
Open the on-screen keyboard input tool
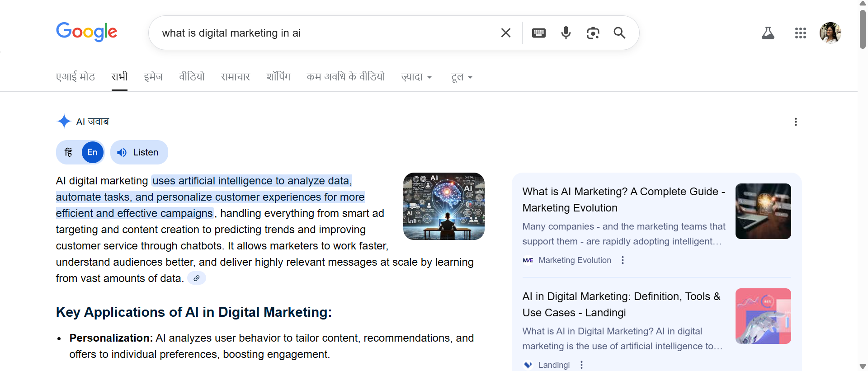pyautogui.click(x=538, y=33)
